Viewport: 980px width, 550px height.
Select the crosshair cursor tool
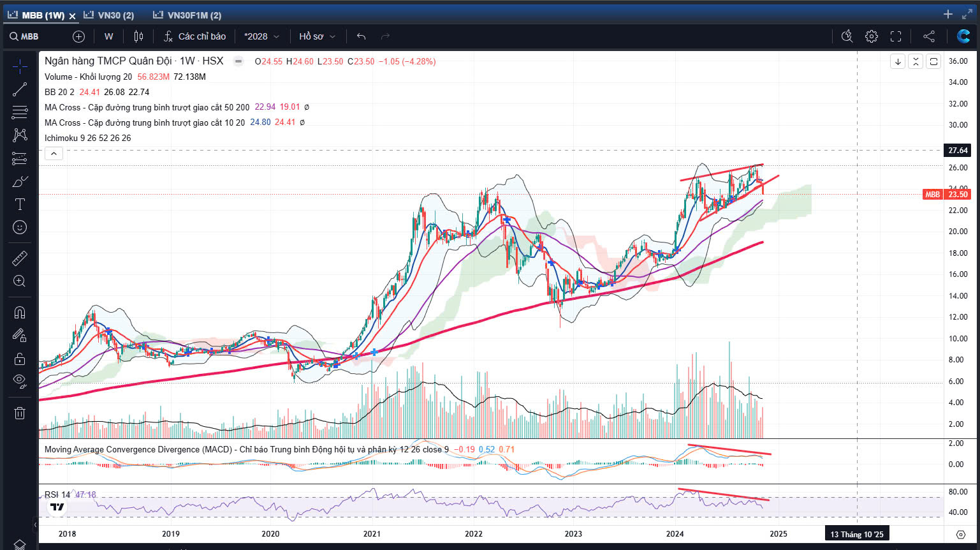pos(20,66)
